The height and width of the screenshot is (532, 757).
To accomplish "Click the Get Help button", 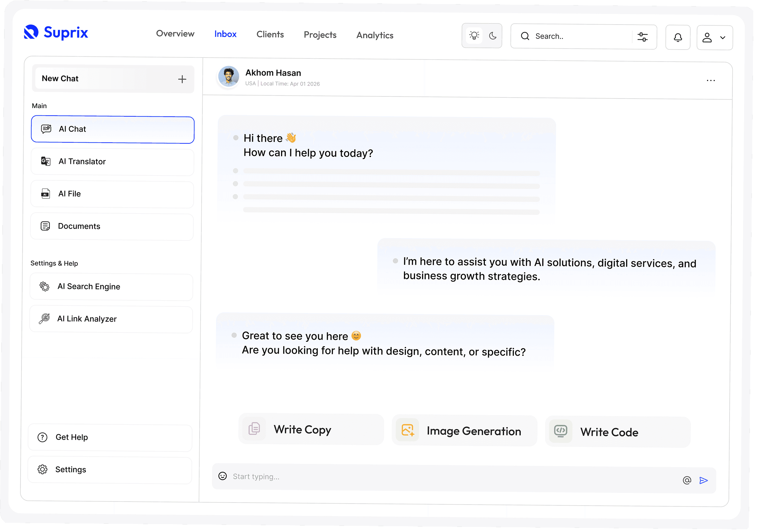I will point(110,438).
